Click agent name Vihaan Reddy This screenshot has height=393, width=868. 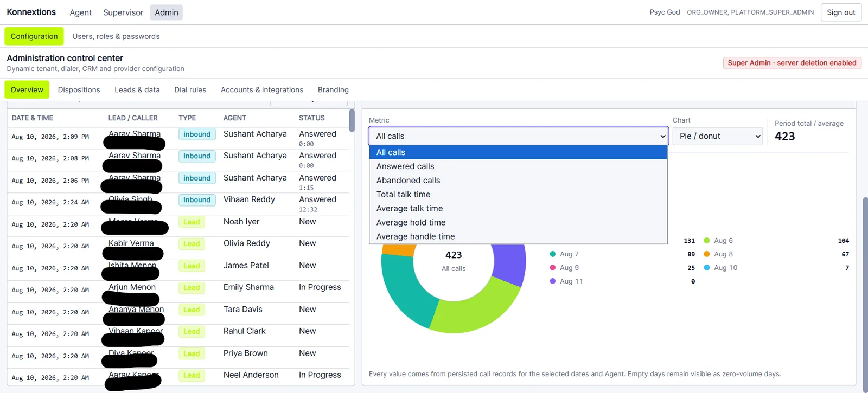click(249, 199)
